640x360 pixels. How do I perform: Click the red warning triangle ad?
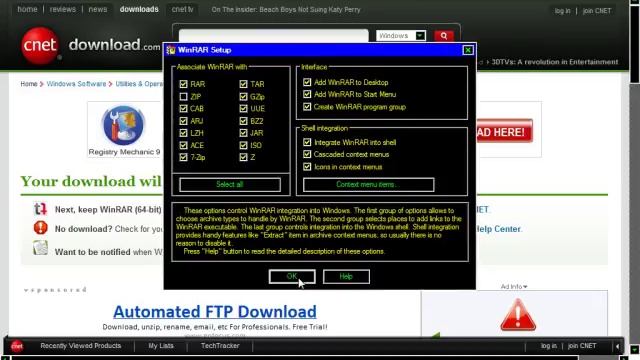pyautogui.click(x=518, y=315)
